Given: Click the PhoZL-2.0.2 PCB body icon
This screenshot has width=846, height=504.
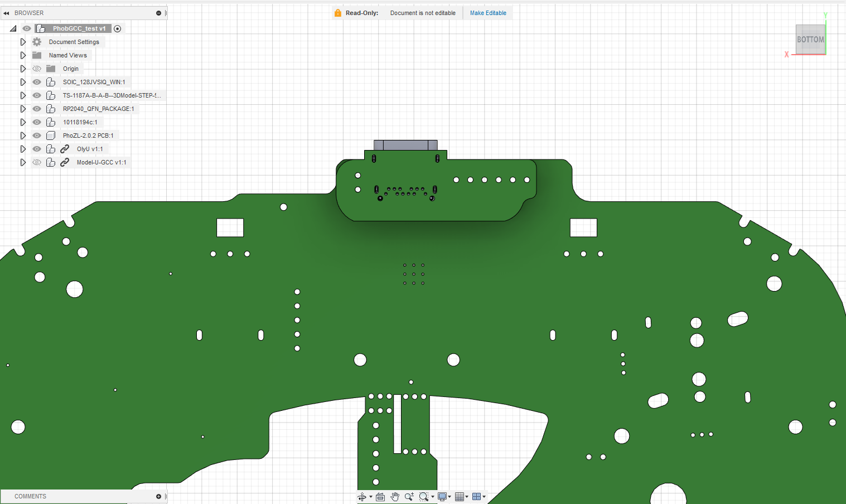Looking at the screenshot, I should (x=51, y=135).
